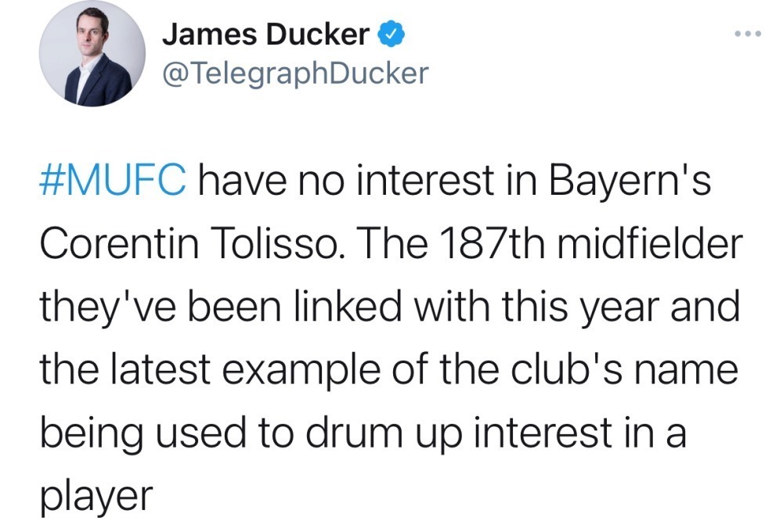Click the blue verified badge
Screen dimensions: 783x532
[391, 34]
